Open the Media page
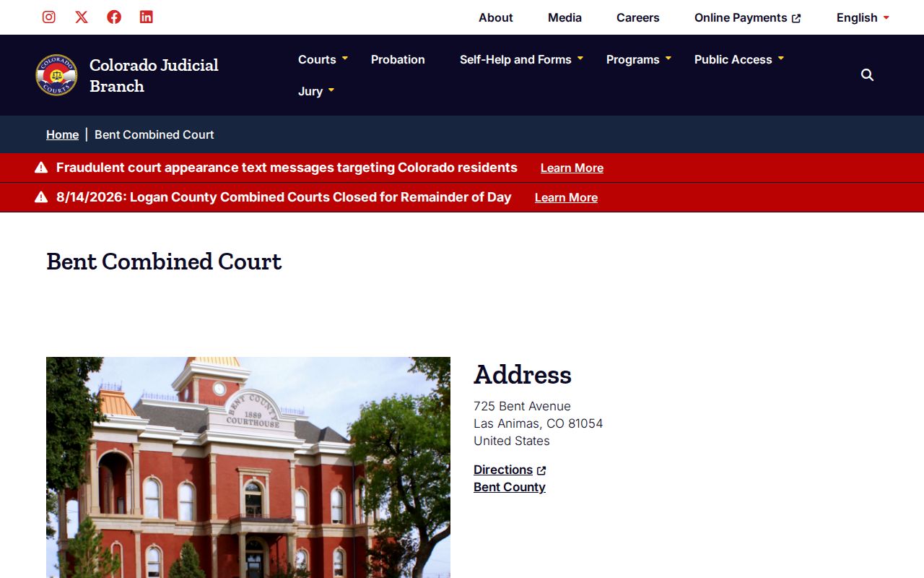The width and height of the screenshot is (924, 578). pyautogui.click(x=565, y=17)
